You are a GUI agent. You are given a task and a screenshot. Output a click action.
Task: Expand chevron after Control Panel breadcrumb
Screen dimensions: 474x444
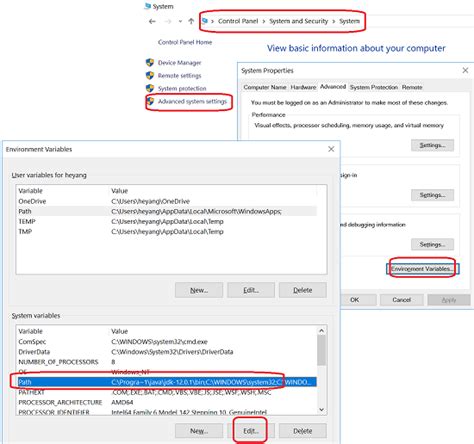(264, 21)
